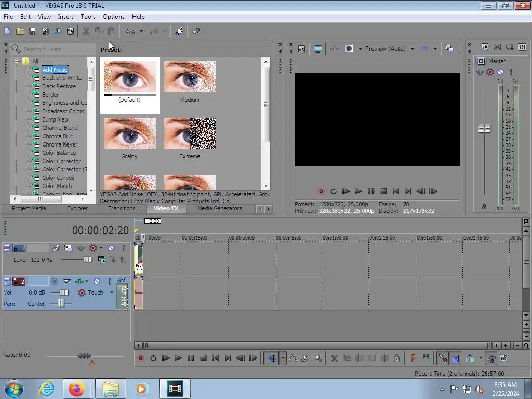Open the Options menu
Viewport: 532px width, 399px height.
[114, 17]
